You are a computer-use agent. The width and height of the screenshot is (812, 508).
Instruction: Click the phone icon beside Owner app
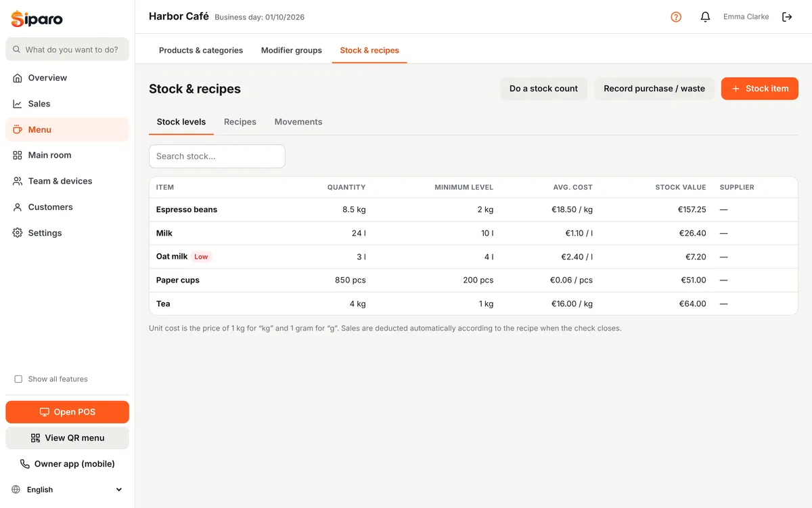25,464
